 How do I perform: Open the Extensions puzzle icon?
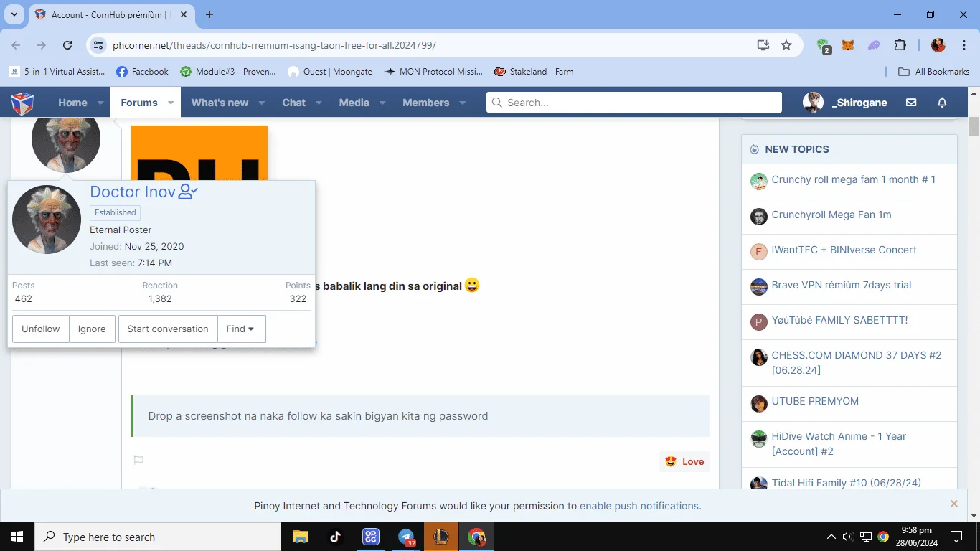pyautogui.click(x=900, y=45)
